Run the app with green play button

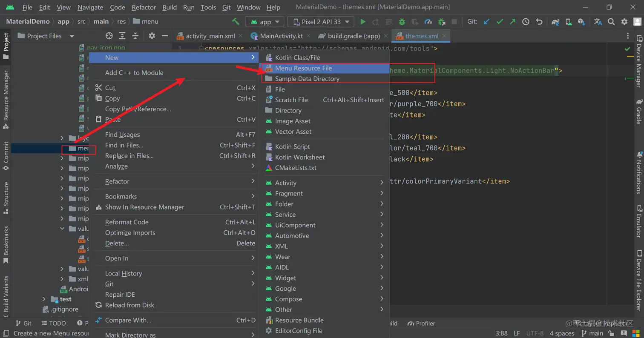(x=363, y=22)
